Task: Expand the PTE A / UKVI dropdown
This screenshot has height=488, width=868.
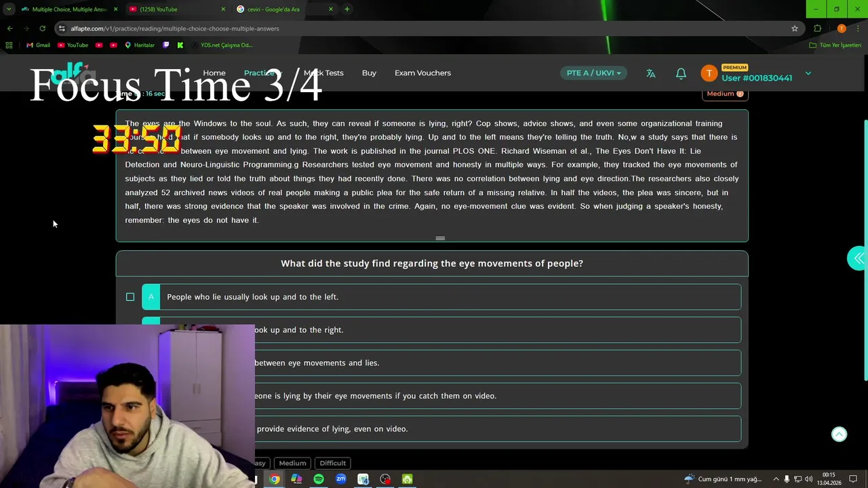Action: click(593, 73)
